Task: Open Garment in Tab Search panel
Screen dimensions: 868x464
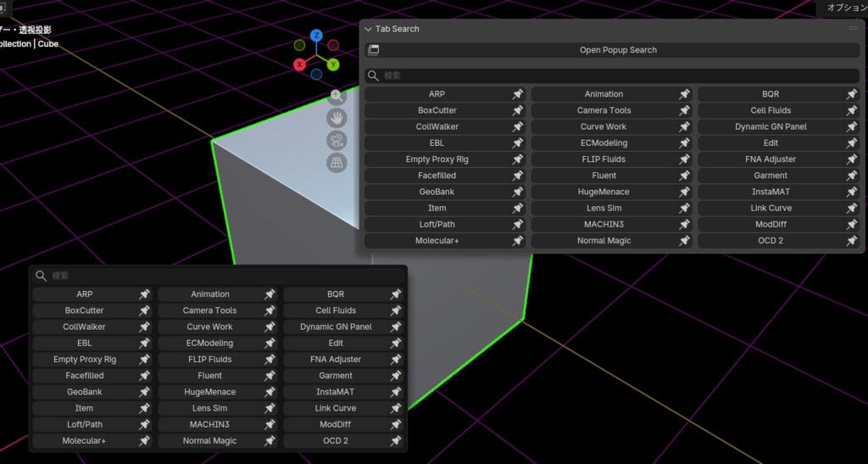Action: click(x=771, y=176)
